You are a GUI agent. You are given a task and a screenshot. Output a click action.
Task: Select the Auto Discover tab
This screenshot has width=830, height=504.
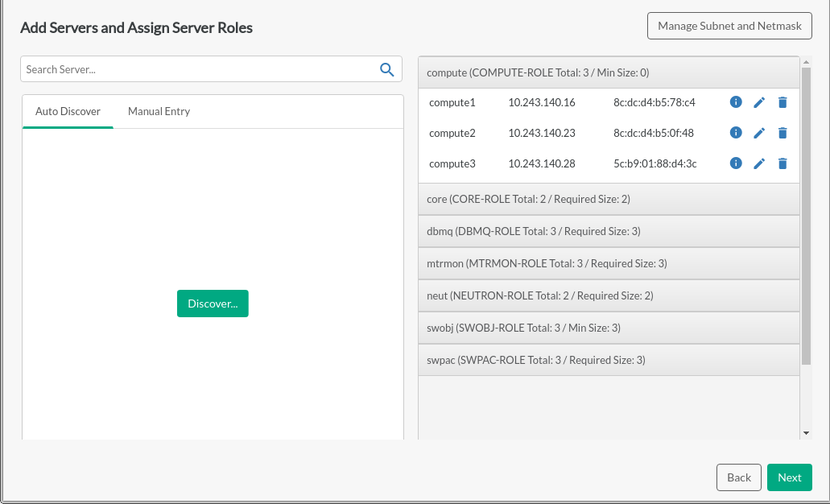click(68, 111)
